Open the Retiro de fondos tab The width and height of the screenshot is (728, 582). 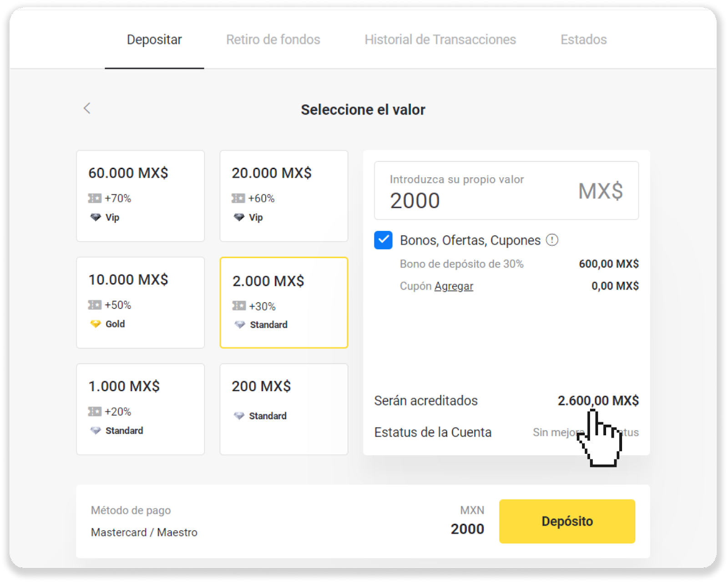pos(273,40)
